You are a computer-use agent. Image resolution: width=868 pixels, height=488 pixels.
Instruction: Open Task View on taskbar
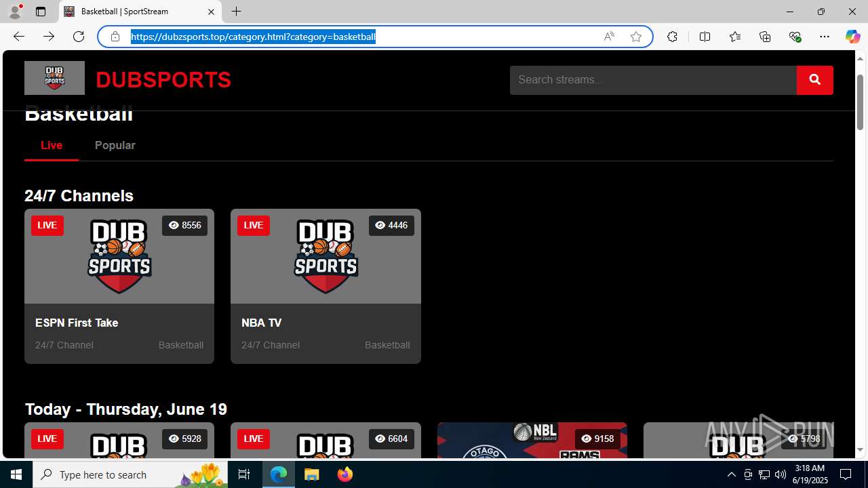[x=244, y=474]
